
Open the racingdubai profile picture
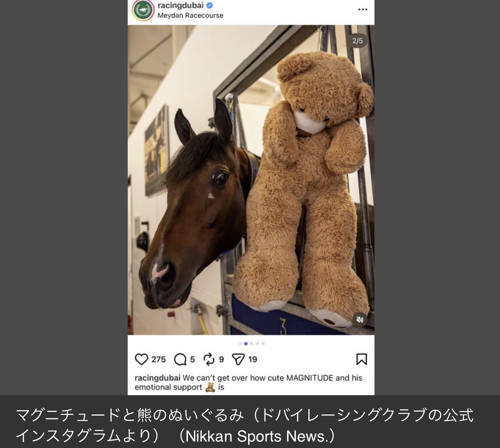click(x=143, y=10)
